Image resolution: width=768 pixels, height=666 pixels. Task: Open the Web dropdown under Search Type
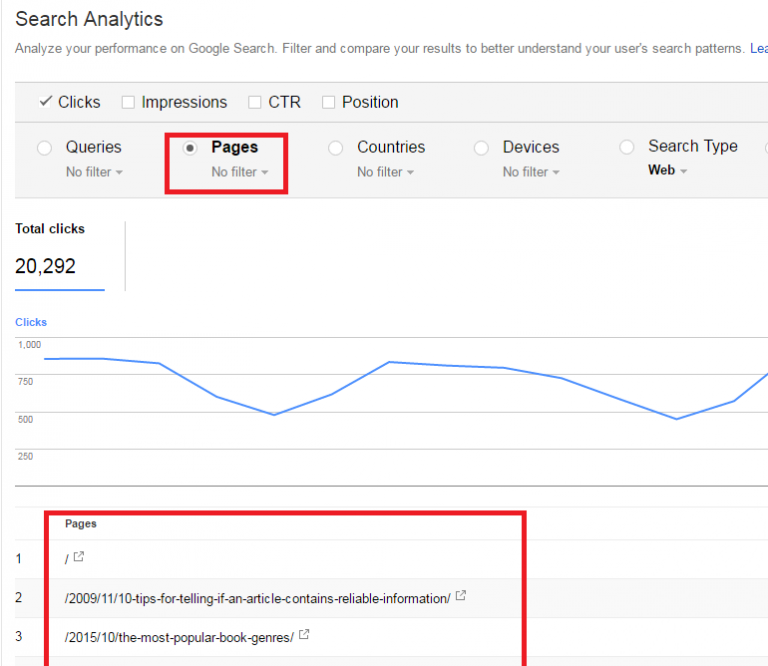668,171
